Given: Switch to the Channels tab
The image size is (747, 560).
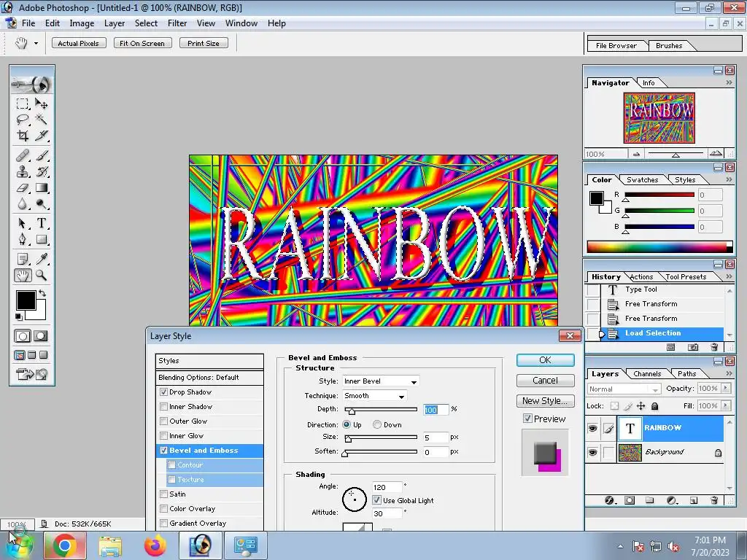Looking at the screenshot, I should (647, 374).
